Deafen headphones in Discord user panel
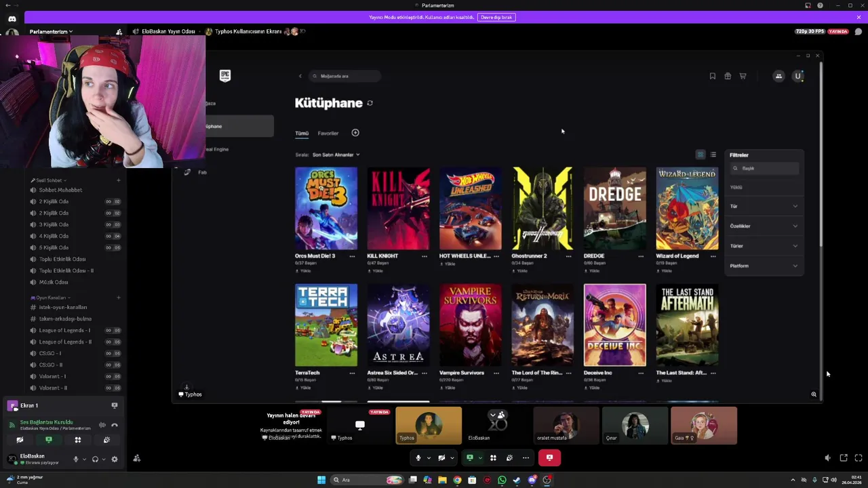This screenshot has width=868, height=488. pos(95,459)
